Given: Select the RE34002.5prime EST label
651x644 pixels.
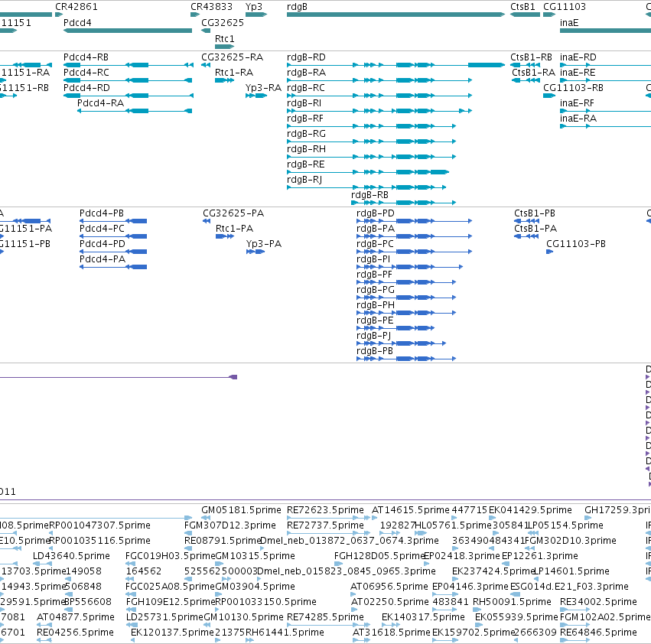Looking at the screenshot, I should click(598, 602).
